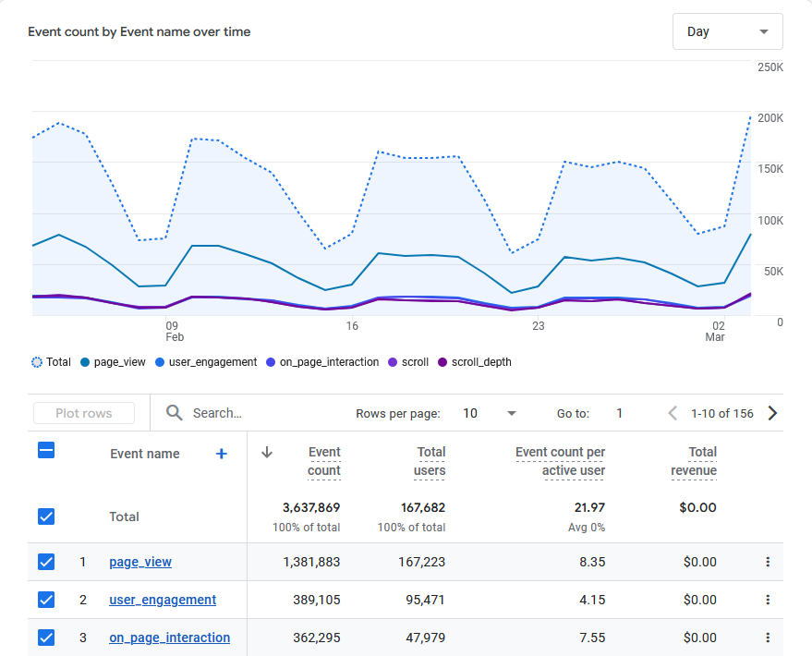Uncheck the on_page_interaction row checkbox
Viewport: 812px width, 656px height.
click(x=46, y=638)
